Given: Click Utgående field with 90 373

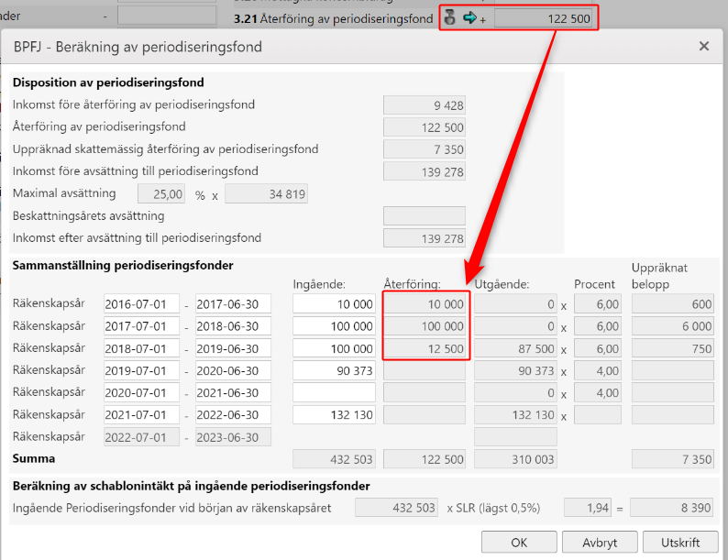Looking at the screenshot, I should [515, 370].
